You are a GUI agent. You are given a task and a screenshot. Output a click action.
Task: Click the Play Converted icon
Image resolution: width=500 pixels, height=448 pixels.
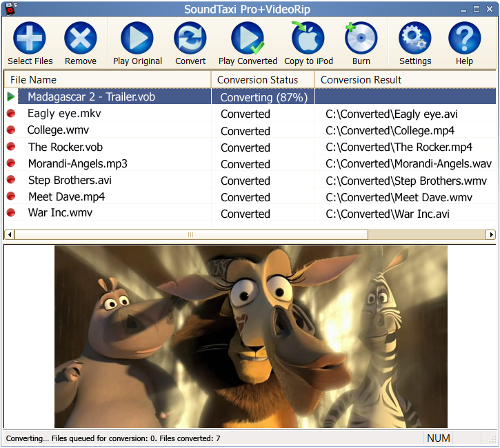tap(248, 38)
